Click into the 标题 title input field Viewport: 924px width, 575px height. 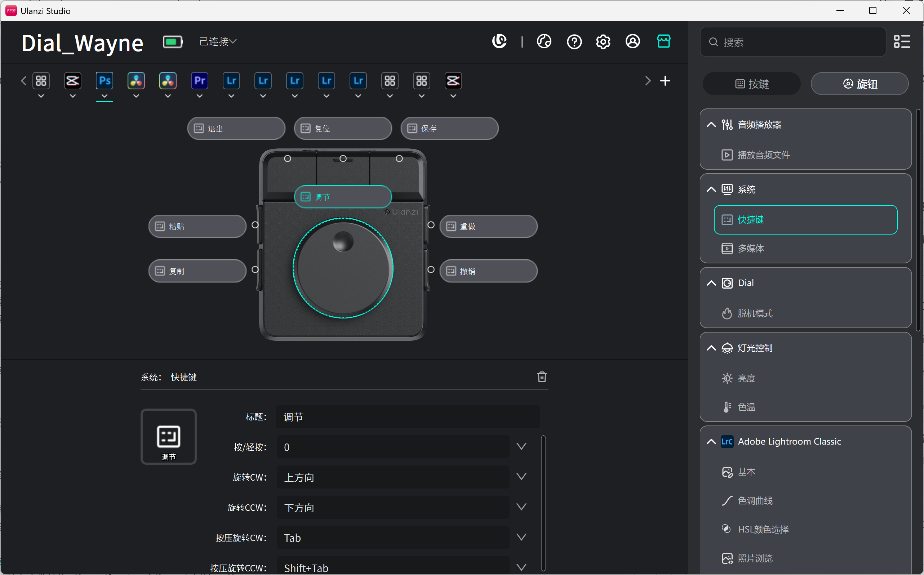pyautogui.click(x=408, y=417)
